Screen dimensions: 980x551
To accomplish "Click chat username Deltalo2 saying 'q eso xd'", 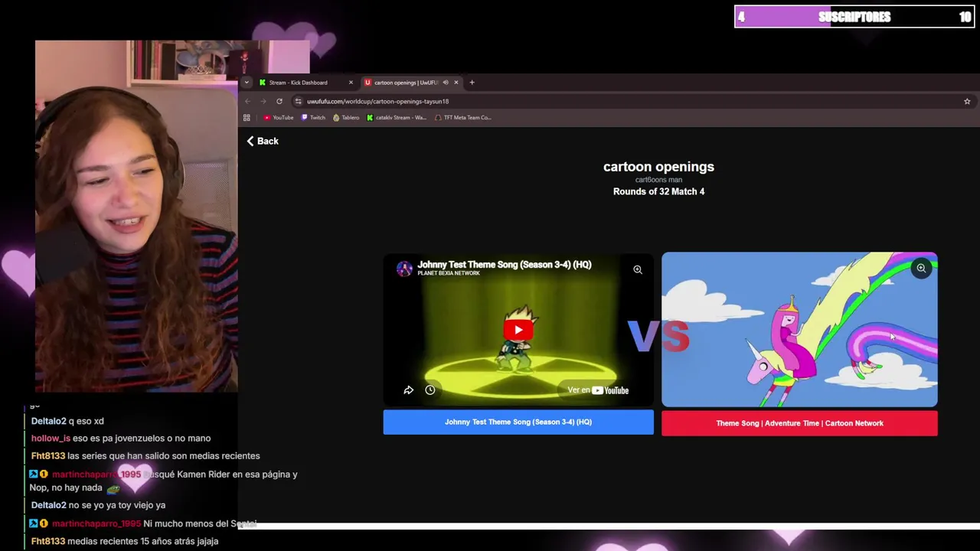I will [x=48, y=421].
